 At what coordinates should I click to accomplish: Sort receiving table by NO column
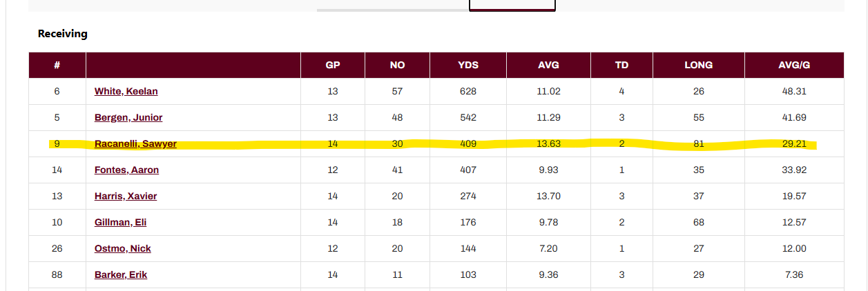397,66
